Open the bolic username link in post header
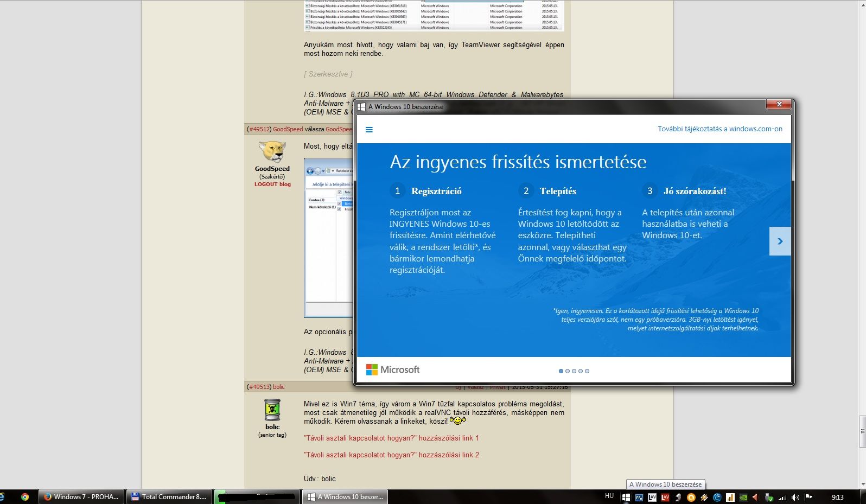The image size is (866, 504). pyautogui.click(x=279, y=387)
